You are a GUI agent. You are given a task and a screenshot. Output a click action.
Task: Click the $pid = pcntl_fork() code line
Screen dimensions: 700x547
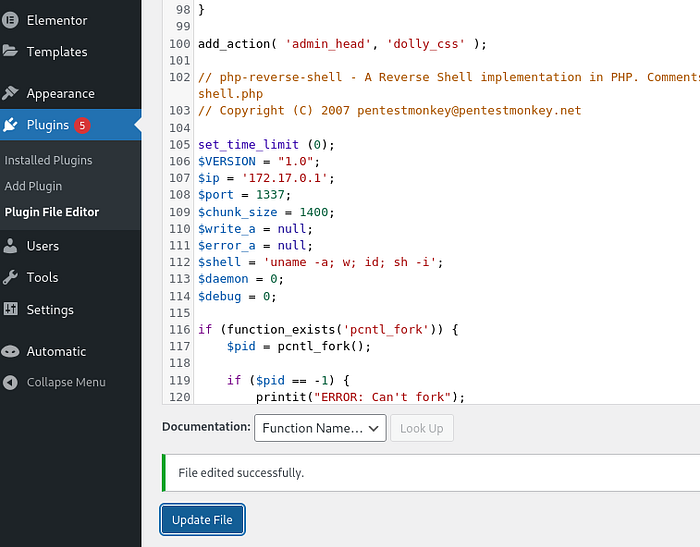click(x=299, y=347)
